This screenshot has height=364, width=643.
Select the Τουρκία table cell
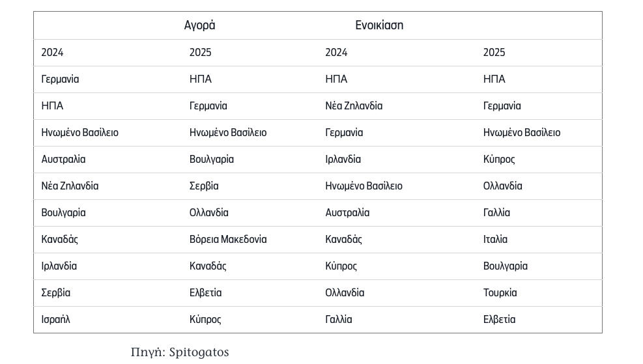click(500, 292)
